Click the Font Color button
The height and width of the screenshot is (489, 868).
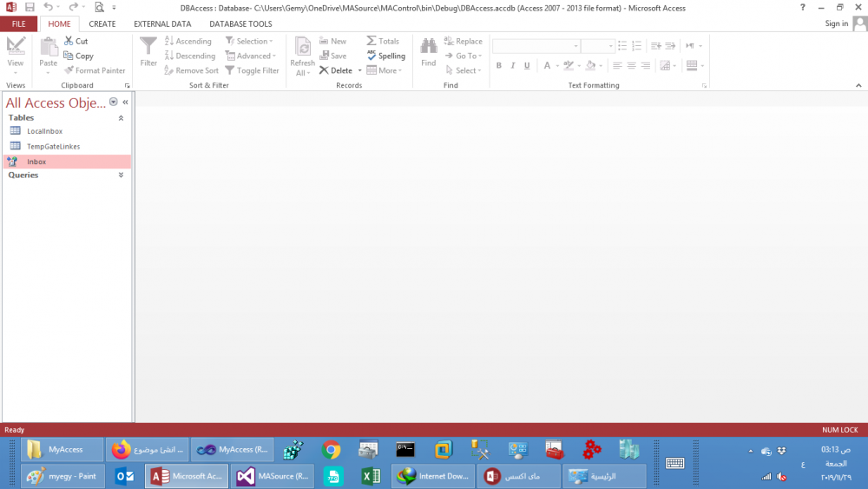(547, 65)
